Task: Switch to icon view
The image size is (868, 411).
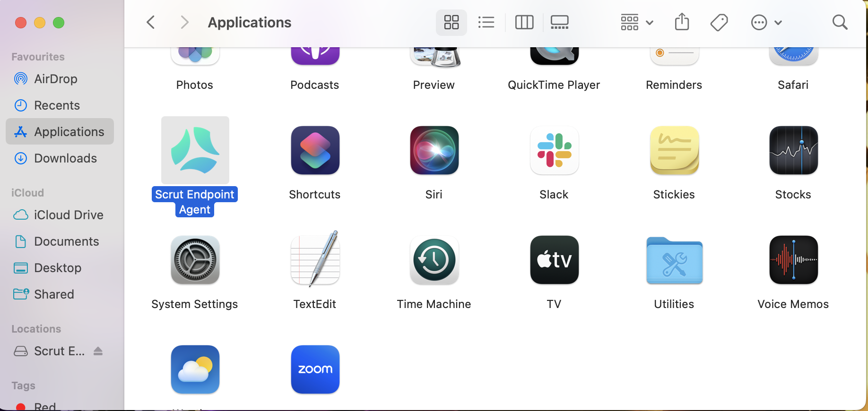Action: click(451, 22)
